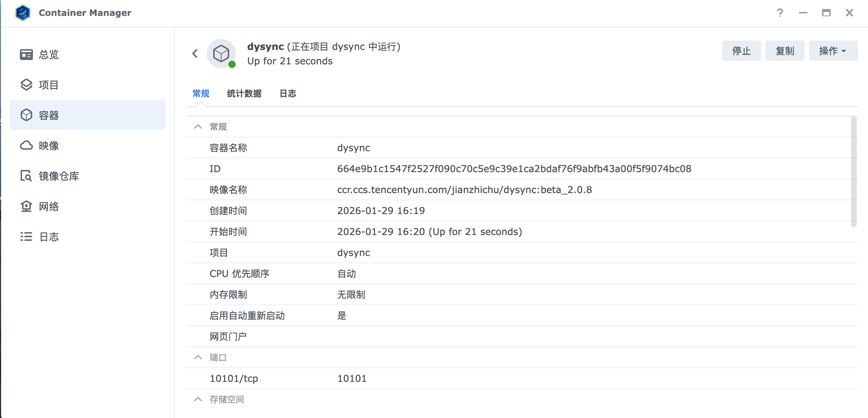
Task: Click the dysync container cube avatar
Action: [x=221, y=54]
